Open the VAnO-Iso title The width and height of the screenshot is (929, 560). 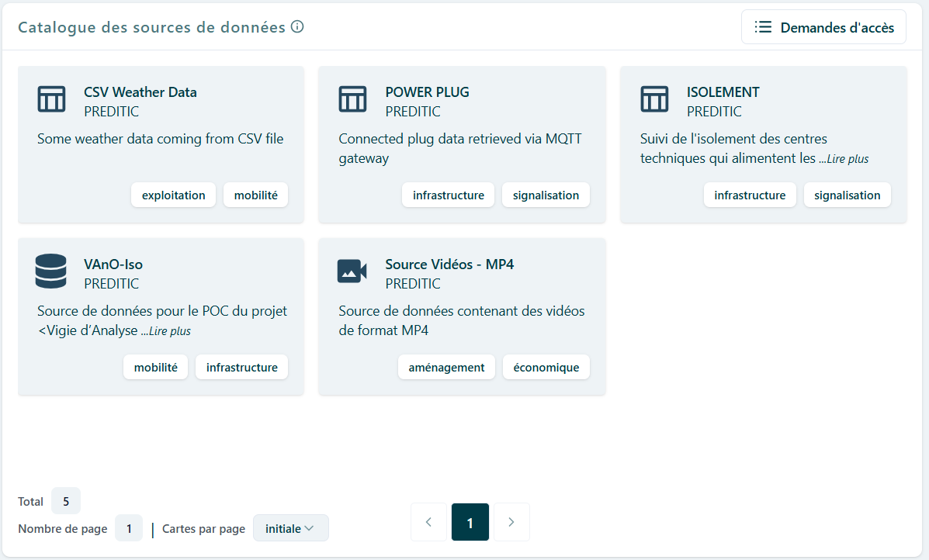pos(113,264)
